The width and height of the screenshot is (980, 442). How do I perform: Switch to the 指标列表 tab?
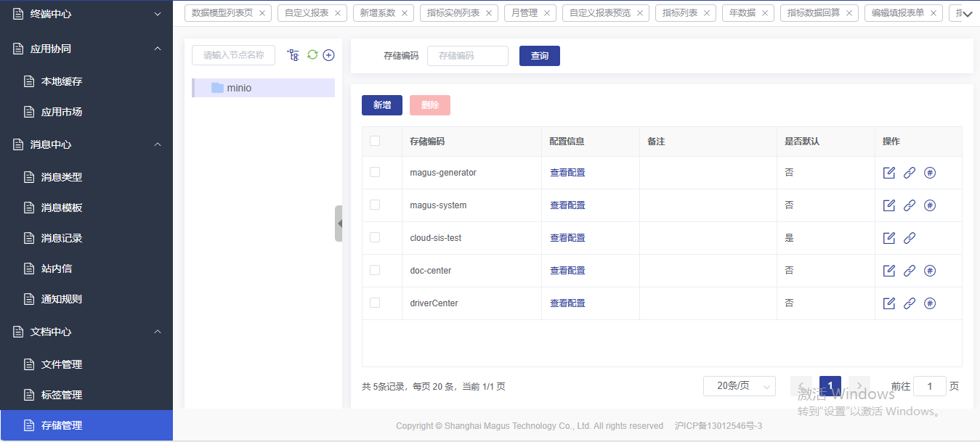[x=679, y=13]
